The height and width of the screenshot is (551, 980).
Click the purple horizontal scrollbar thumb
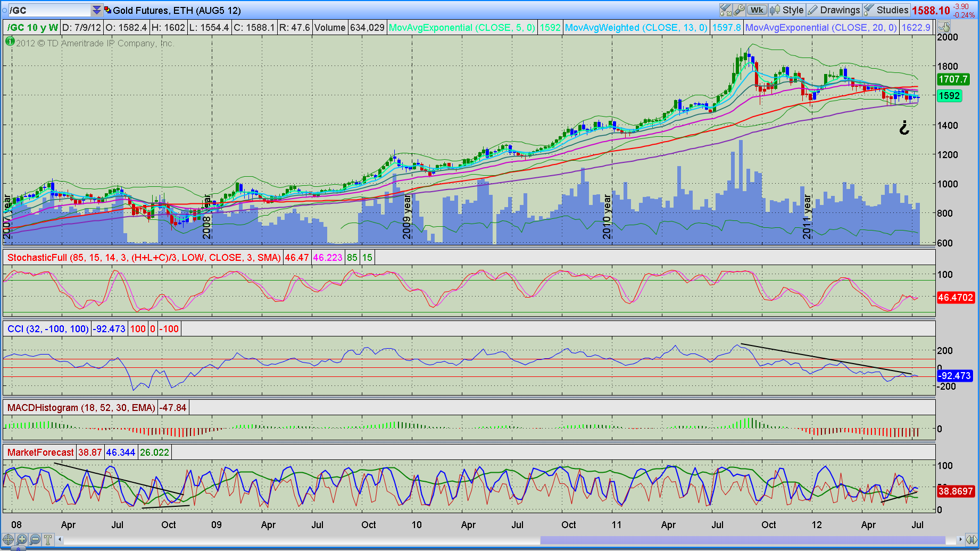[743, 539]
